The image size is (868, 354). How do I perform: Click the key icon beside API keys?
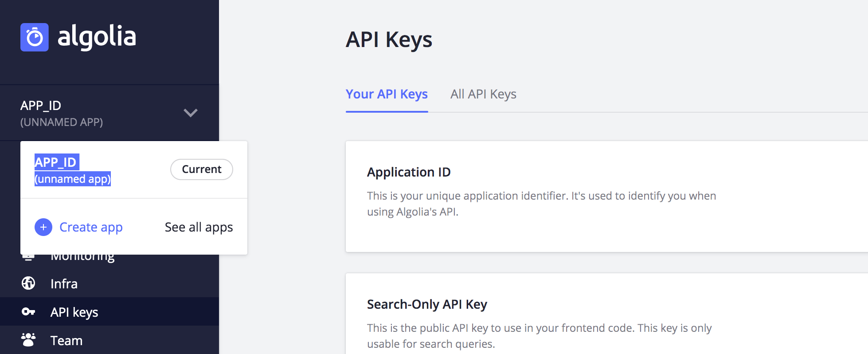28,312
